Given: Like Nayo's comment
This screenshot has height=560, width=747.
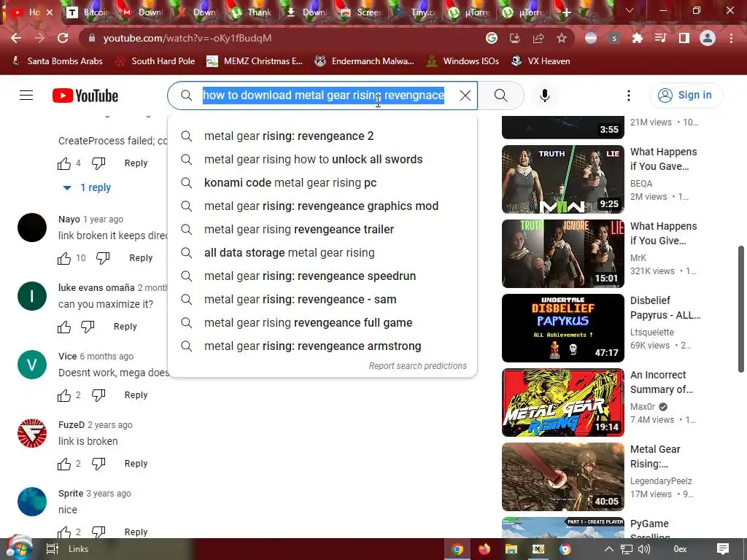Looking at the screenshot, I should click(64, 258).
